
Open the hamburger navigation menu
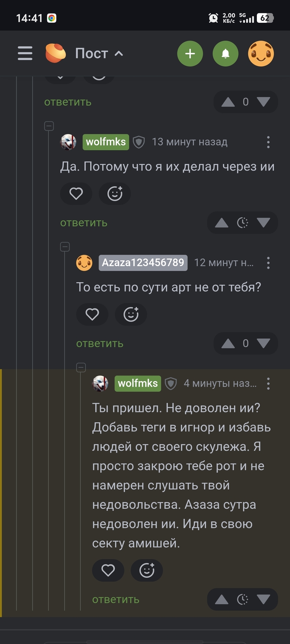tap(25, 53)
